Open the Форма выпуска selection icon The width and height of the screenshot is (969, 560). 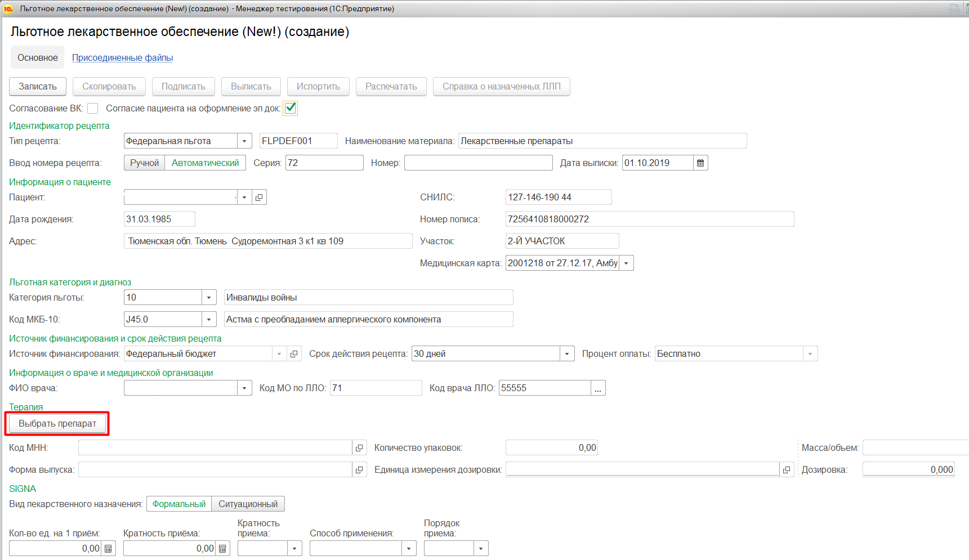pos(359,469)
